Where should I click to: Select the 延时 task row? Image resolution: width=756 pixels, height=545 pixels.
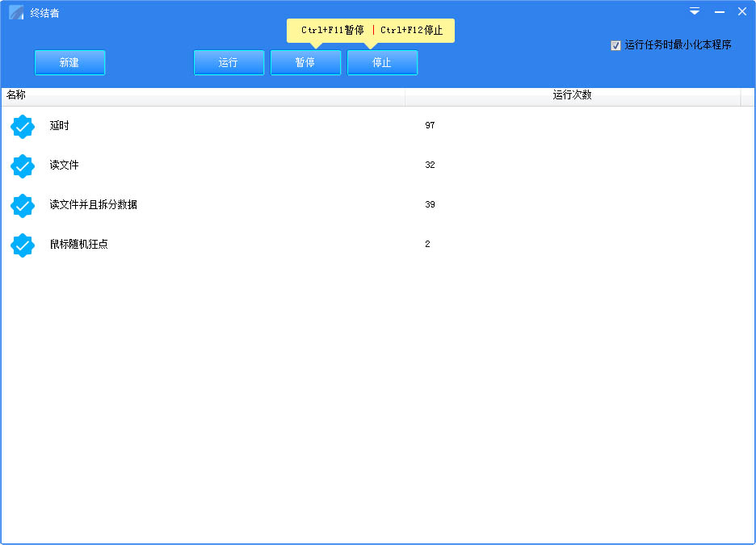pyautogui.click(x=60, y=126)
